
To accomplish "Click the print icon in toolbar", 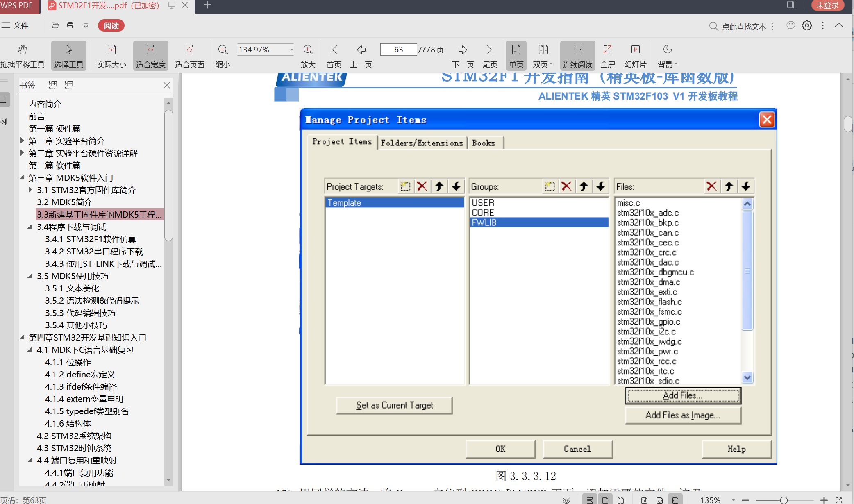I will click(x=70, y=25).
